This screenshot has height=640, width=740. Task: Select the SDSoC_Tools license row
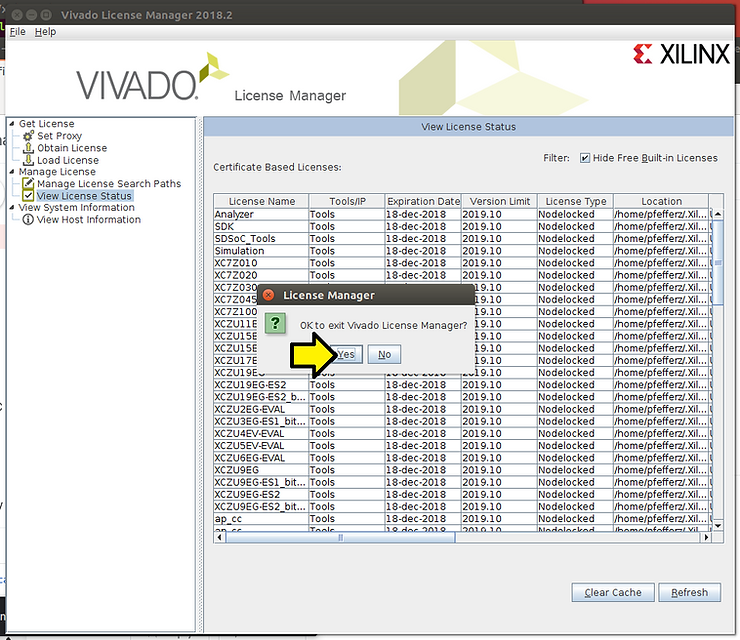(x=462, y=239)
